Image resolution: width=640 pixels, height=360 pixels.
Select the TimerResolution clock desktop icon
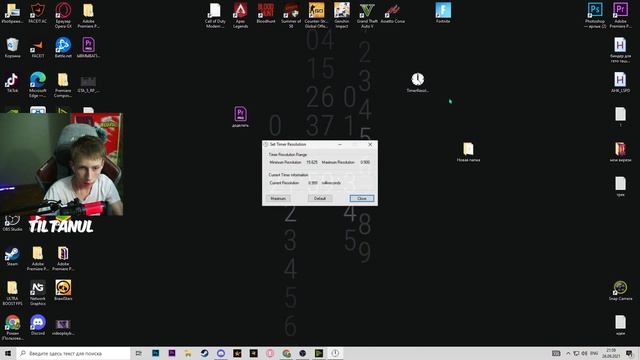pyautogui.click(x=418, y=82)
